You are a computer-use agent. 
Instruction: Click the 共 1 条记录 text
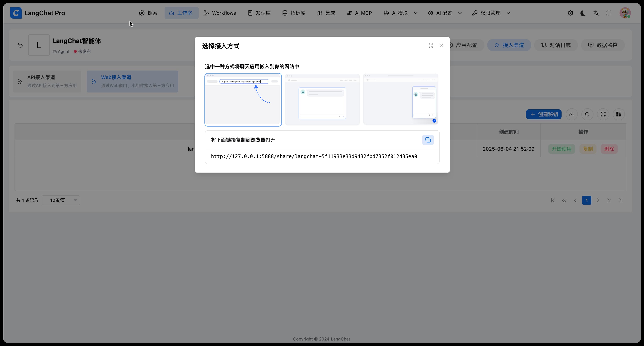pos(27,200)
